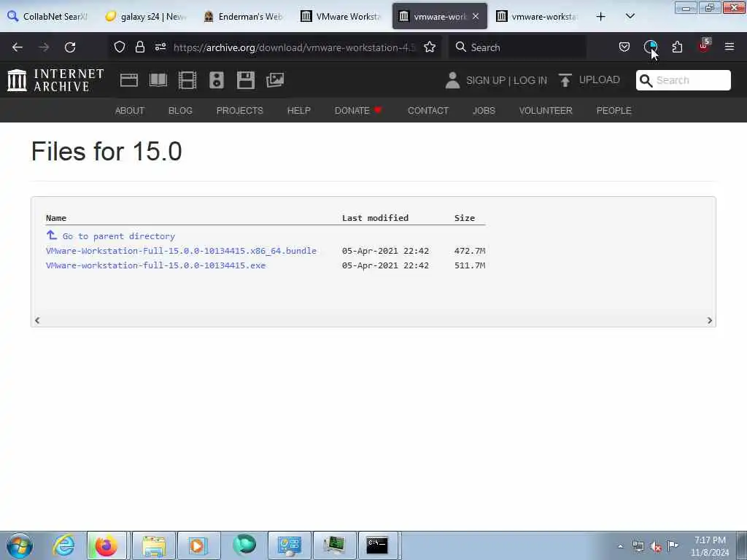Open site permissions icon in address bar
747x560 pixels.
[x=160, y=47]
